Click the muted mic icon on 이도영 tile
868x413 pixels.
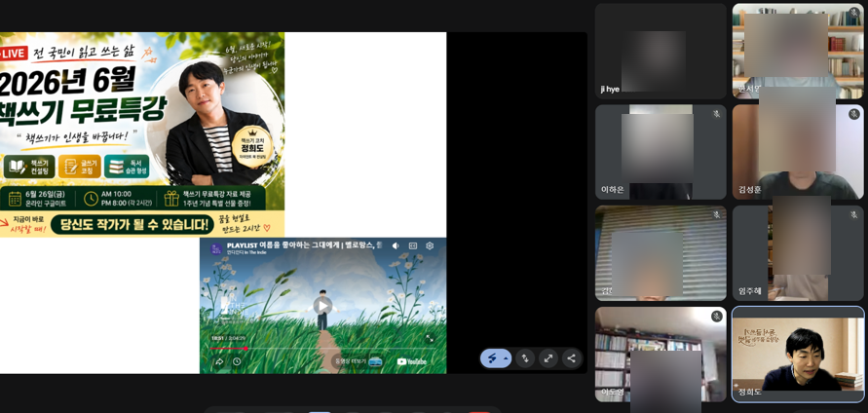tap(716, 317)
